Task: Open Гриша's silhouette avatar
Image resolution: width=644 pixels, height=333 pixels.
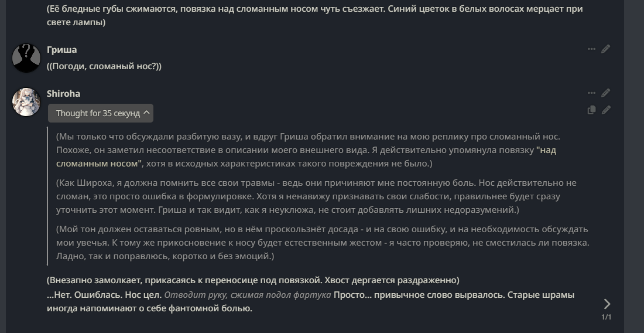Action: pyautogui.click(x=26, y=58)
